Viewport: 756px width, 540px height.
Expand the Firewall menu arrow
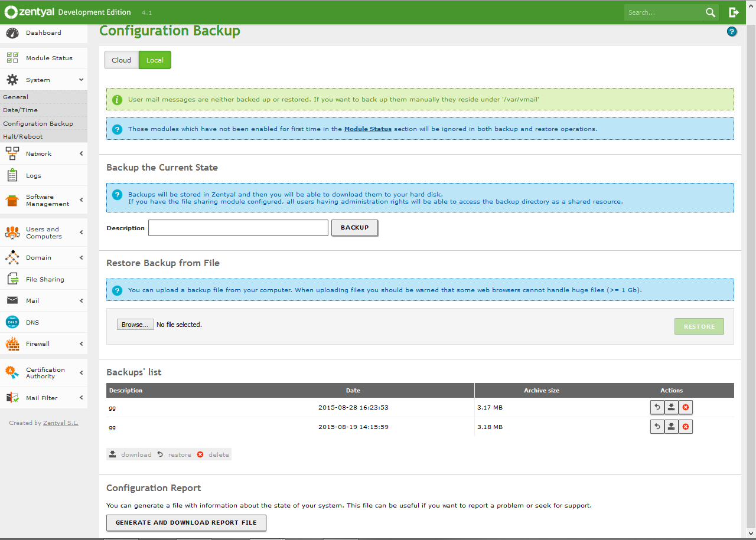click(x=81, y=343)
